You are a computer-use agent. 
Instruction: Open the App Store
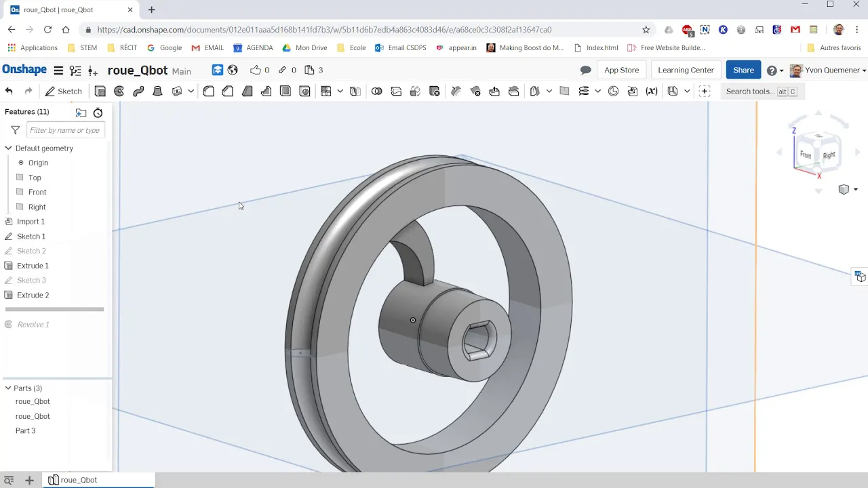(622, 70)
